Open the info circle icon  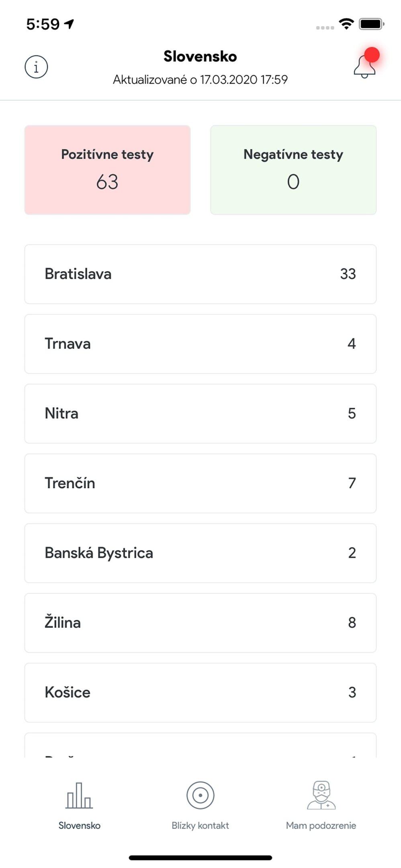click(x=36, y=67)
